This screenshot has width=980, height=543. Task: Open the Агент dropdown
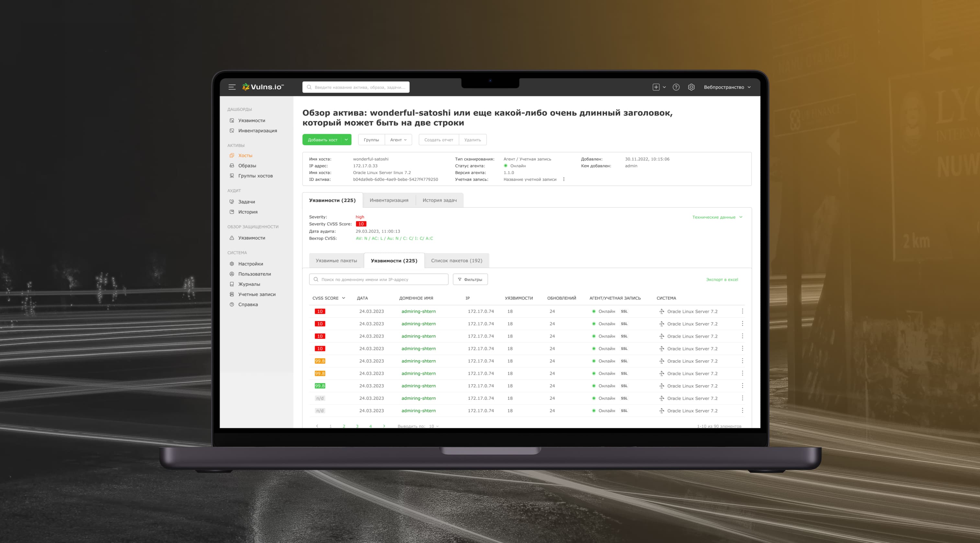point(398,140)
